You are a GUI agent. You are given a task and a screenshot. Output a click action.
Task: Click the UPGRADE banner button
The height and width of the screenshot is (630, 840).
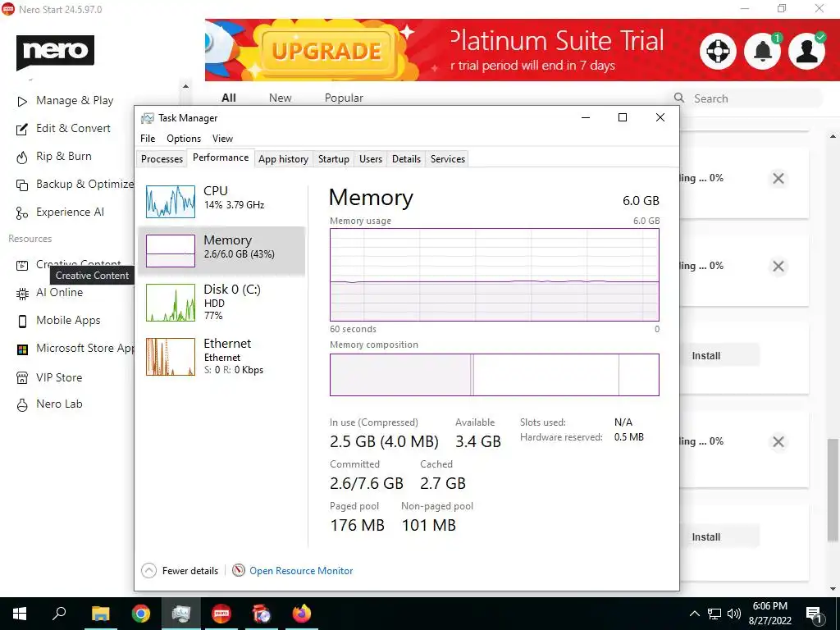tap(326, 52)
